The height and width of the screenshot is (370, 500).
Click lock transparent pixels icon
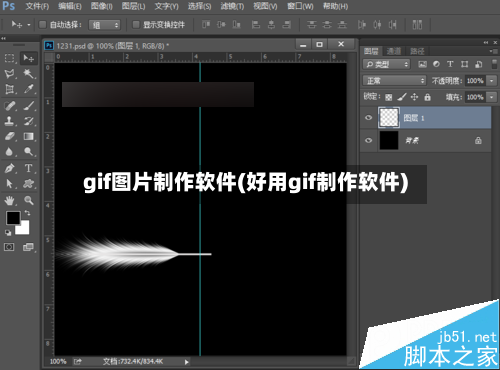(388, 97)
